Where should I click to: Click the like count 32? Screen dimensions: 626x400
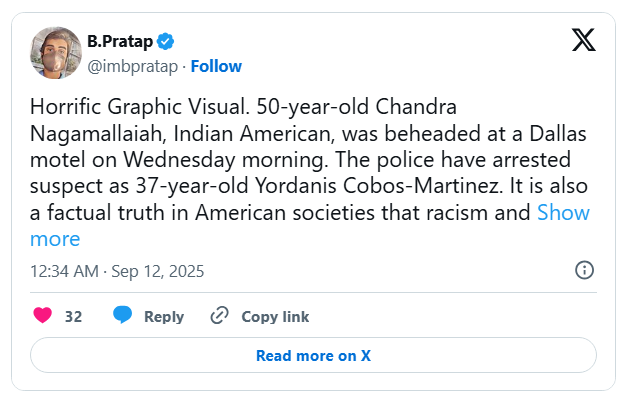coord(73,316)
